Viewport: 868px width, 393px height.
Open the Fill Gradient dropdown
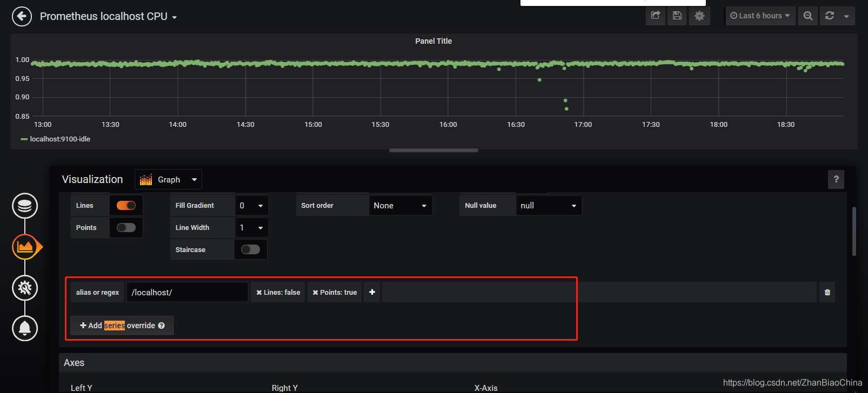tap(251, 206)
